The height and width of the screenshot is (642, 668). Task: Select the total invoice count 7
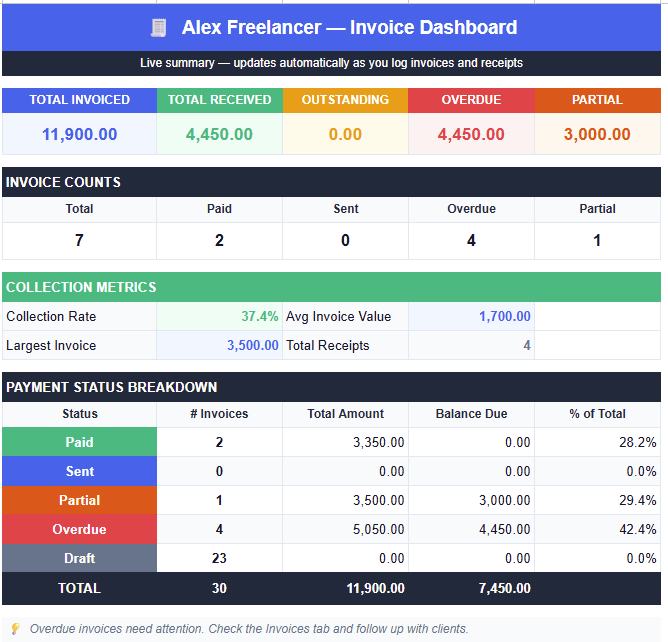coord(79,241)
